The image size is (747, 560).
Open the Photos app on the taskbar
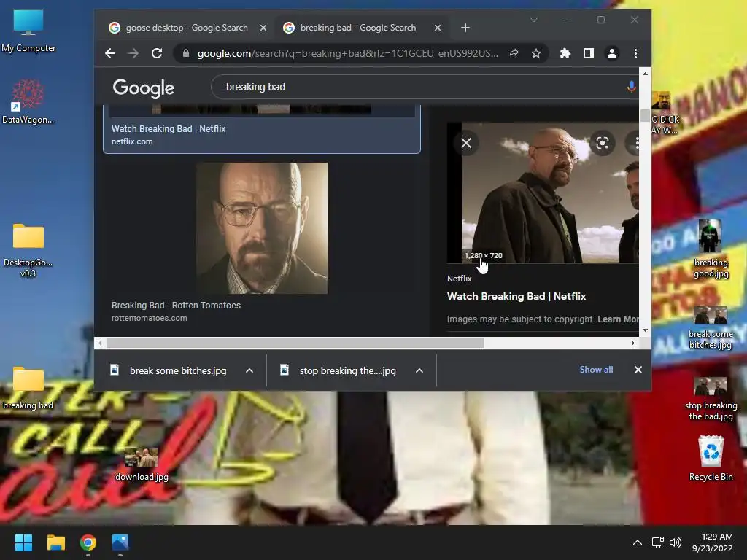pos(120,542)
